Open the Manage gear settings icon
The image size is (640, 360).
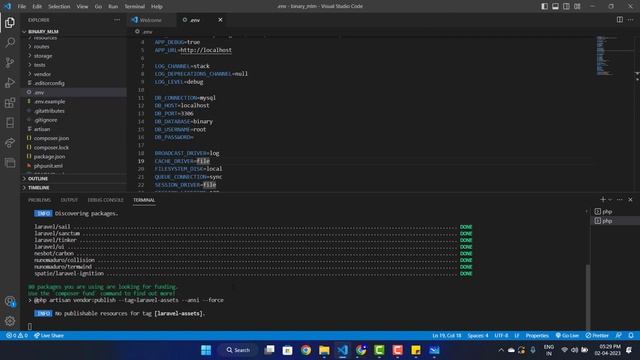coord(10,321)
